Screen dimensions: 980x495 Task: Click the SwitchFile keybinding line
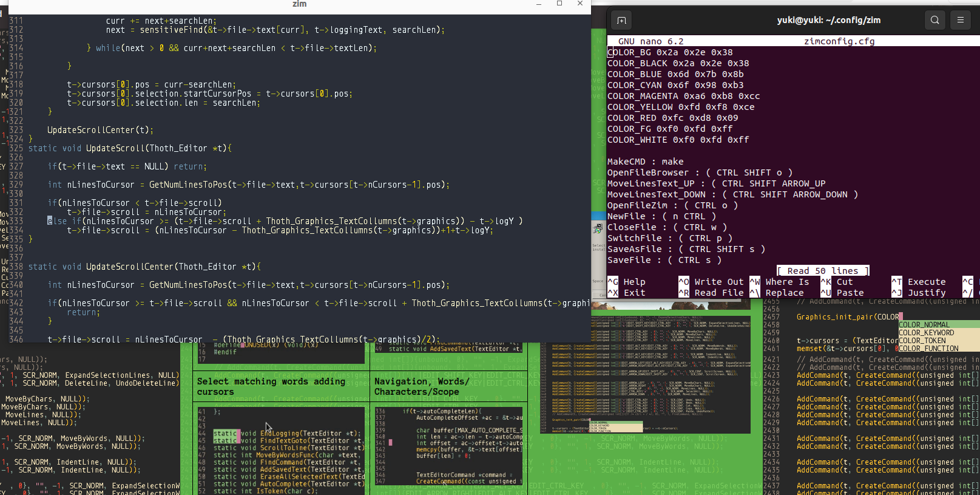[670, 238]
